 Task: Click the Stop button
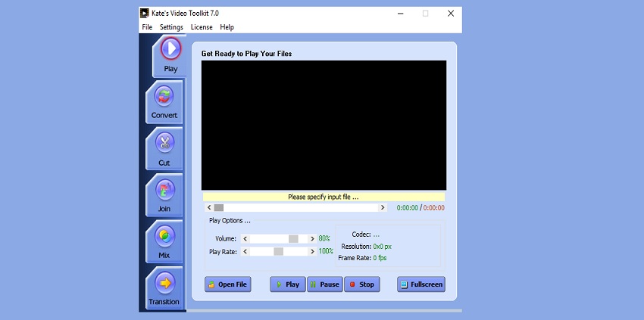click(362, 284)
